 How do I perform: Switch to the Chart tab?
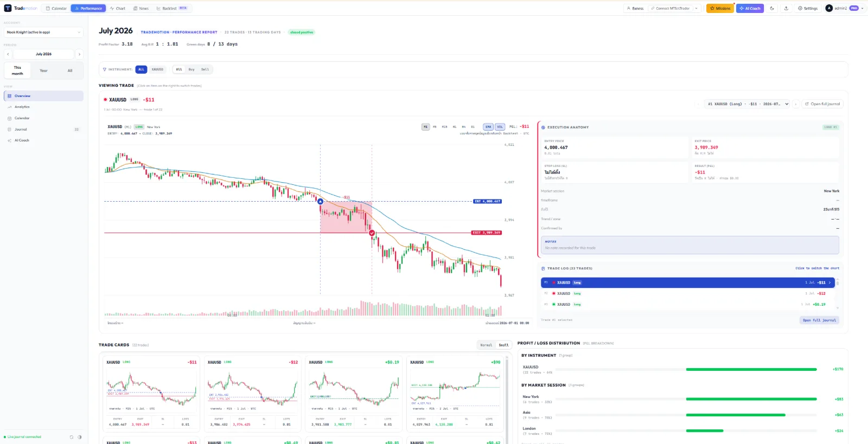coord(117,8)
